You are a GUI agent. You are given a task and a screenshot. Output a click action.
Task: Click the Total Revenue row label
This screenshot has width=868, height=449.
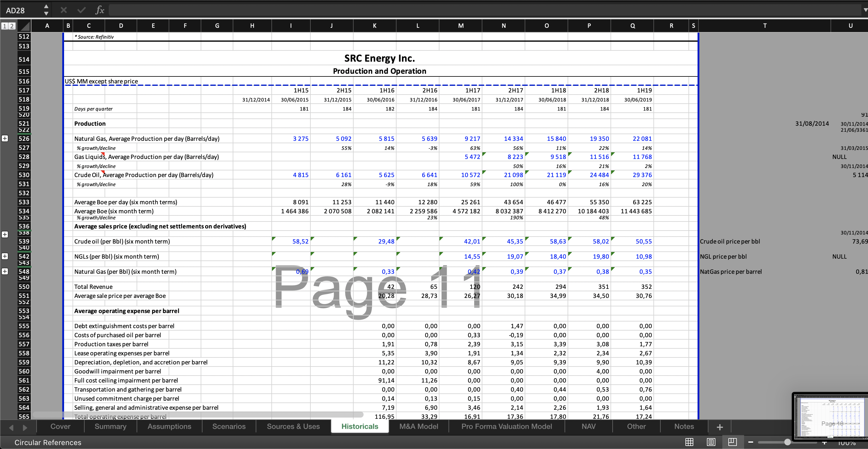tap(93, 287)
